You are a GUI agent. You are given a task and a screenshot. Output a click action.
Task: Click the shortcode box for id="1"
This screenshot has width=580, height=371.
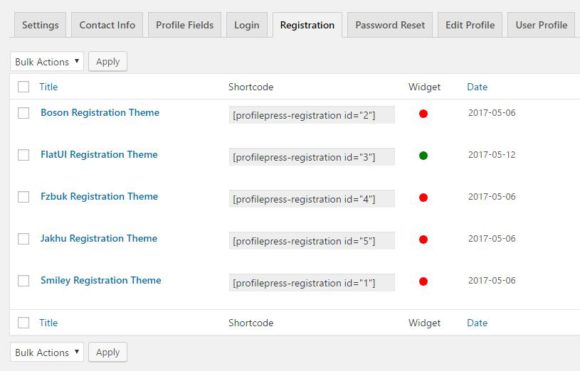[311, 283]
